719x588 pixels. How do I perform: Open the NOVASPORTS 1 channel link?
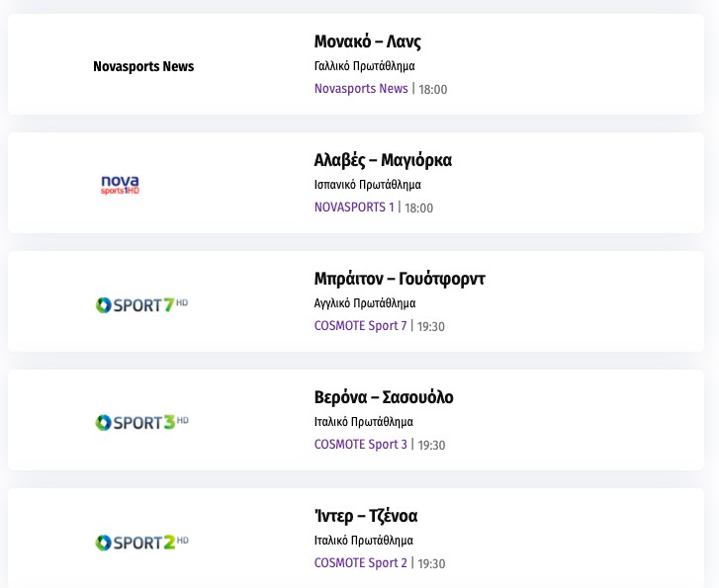click(354, 208)
